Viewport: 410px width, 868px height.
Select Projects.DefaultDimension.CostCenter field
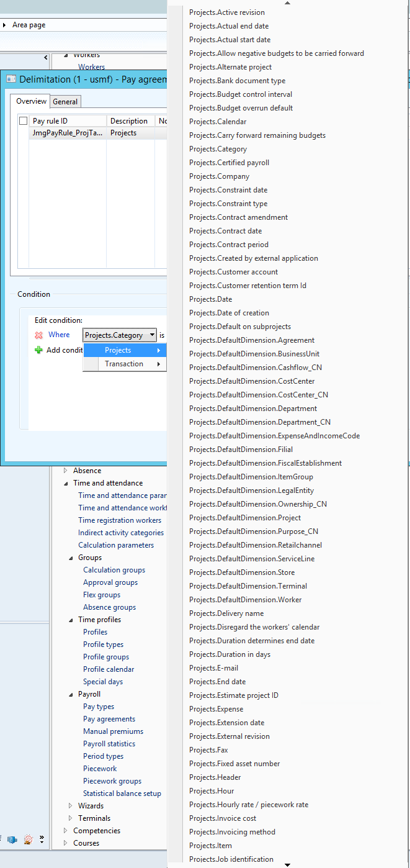coord(251,381)
